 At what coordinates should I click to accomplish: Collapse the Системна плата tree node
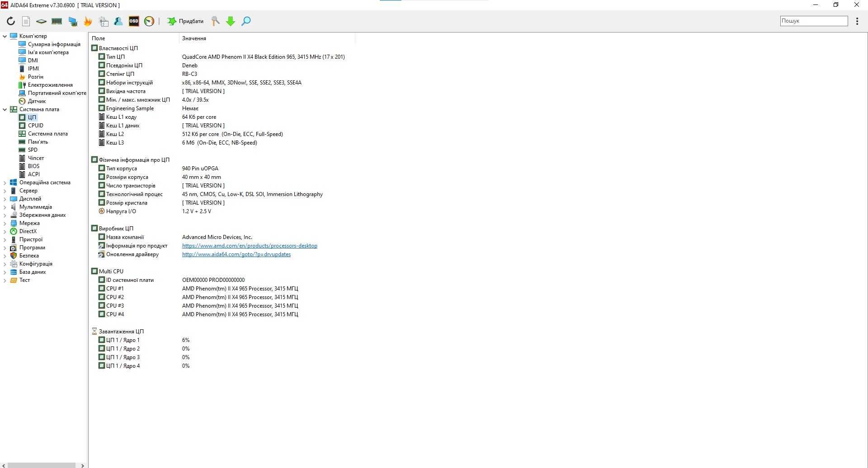pos(5,109)
